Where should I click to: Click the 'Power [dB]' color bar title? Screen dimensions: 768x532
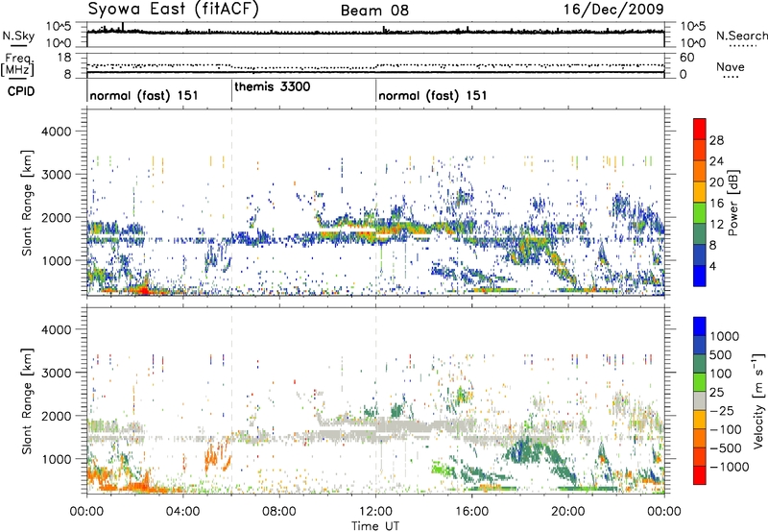[733, 203]
